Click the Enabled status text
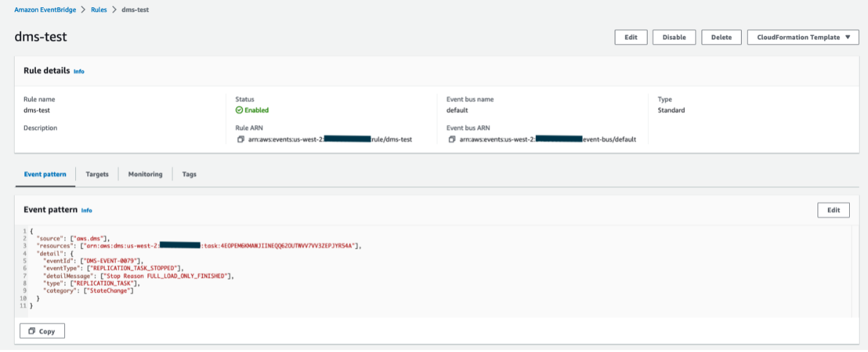 [257, 110]
